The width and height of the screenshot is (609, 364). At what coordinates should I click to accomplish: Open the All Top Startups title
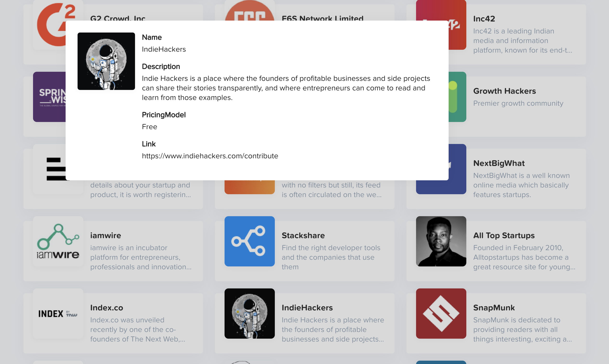click(504, 236)
